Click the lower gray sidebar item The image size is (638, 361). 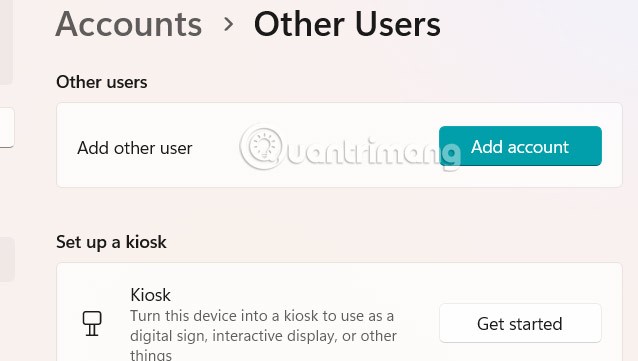(7, 259)
